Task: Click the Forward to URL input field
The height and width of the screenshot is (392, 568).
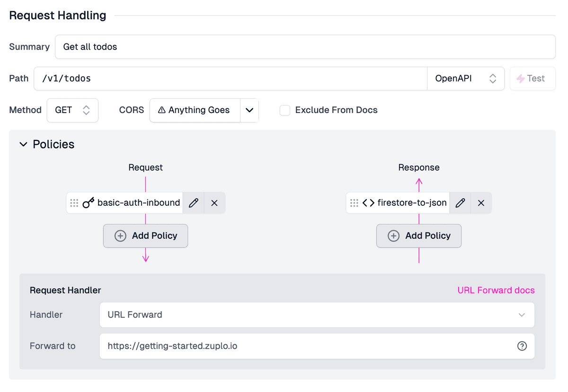Action: click(284, 346)
